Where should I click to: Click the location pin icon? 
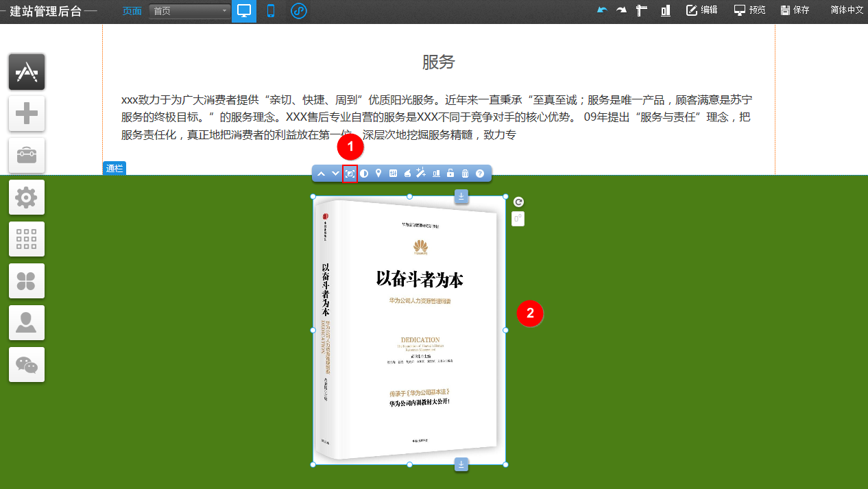click(x=378, y=174)
